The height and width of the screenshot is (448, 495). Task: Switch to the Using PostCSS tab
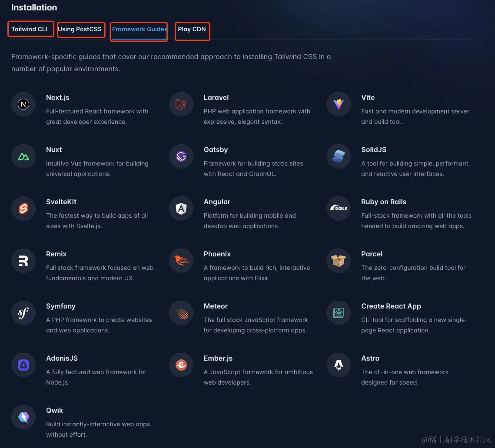point(80,29)
